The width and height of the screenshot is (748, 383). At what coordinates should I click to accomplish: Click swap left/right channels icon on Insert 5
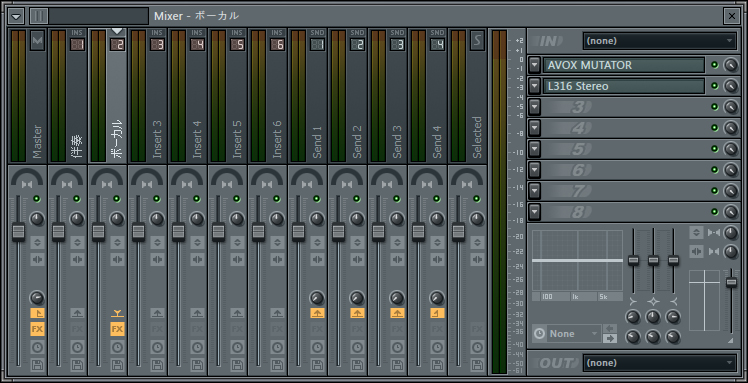(238, 260)
